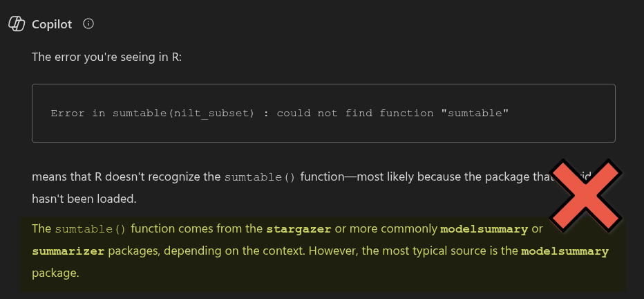Click the final word "package." in the highlight

56,273
